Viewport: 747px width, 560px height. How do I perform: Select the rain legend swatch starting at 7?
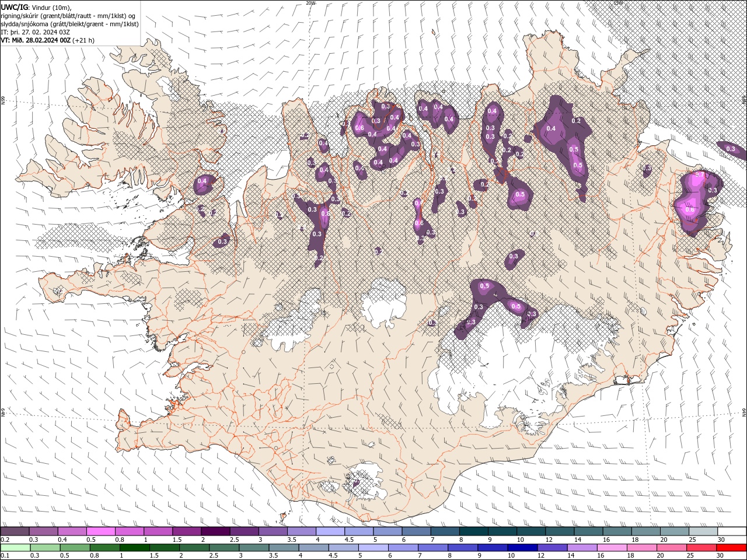432,547
